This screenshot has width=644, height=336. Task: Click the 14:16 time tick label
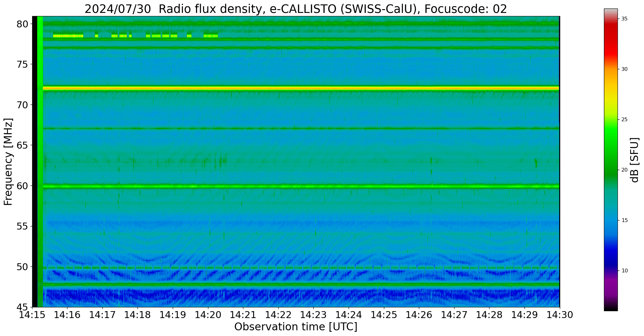(67, 315)
